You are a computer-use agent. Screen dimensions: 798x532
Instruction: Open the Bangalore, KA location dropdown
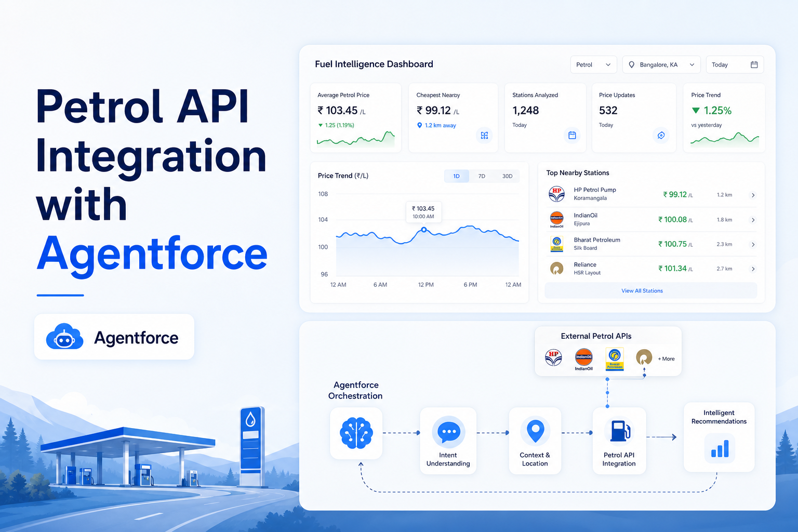point(661,64)
